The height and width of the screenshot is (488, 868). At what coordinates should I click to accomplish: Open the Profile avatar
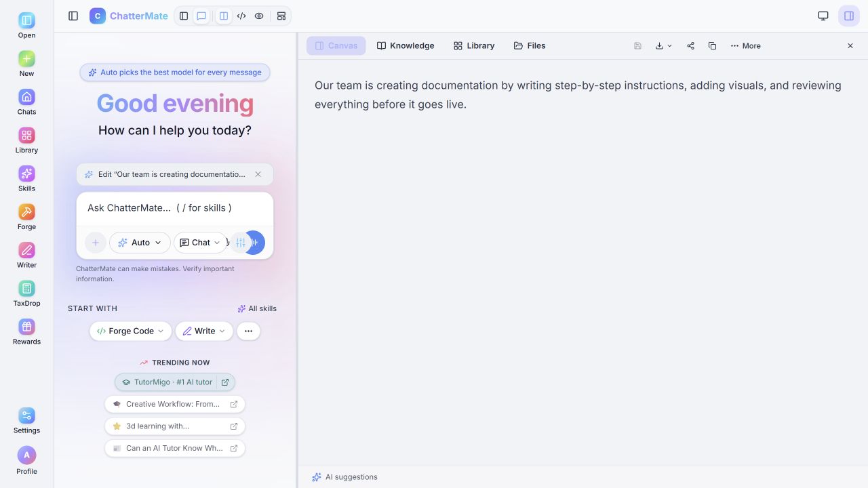[x=26, y=461]
